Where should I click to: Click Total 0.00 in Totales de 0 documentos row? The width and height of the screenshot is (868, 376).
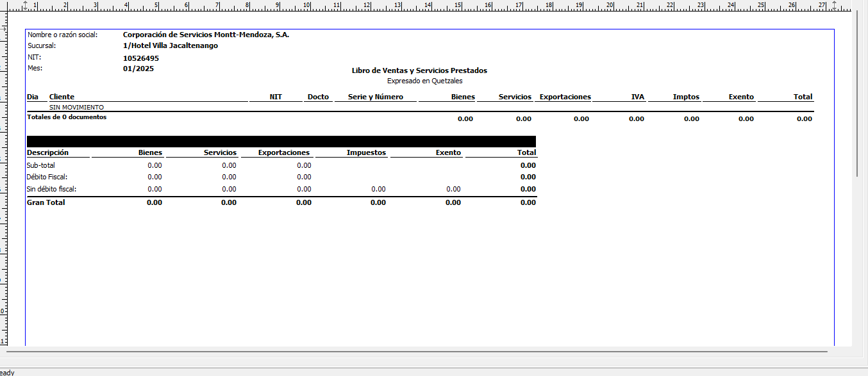pos(805,119)
